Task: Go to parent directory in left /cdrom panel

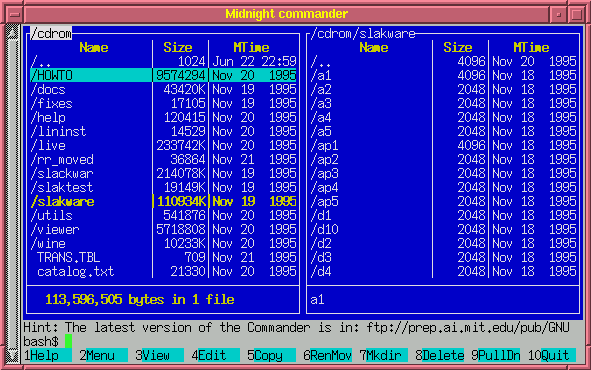Action: 163,61
